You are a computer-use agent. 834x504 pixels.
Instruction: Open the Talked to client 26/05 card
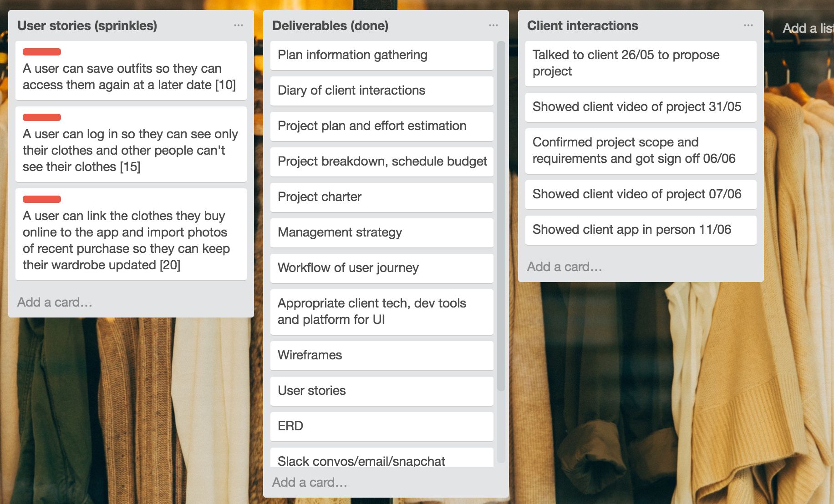point(640,64)
